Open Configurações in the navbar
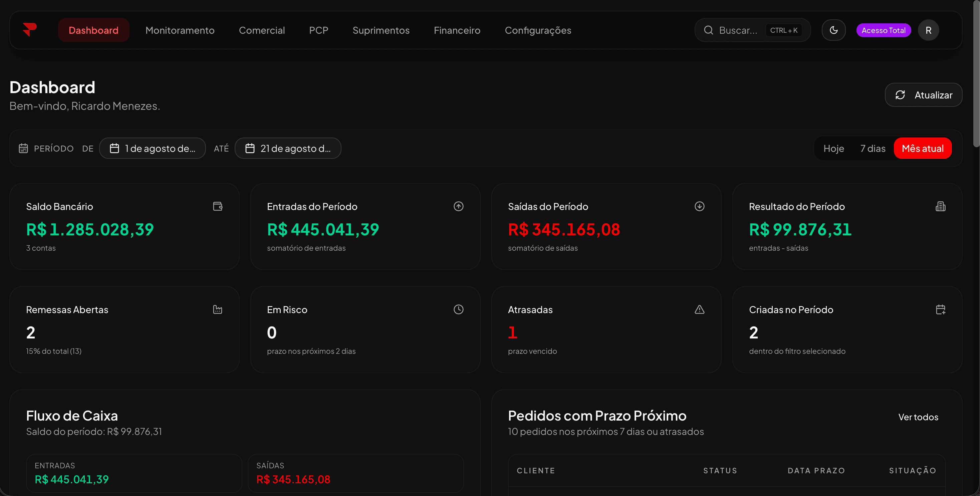Viewport: 980px width, 496px height. (538, 30)
